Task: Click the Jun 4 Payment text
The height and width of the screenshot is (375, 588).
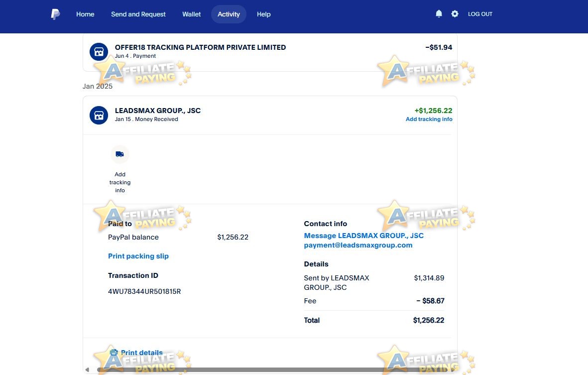Action: [135, 56]
